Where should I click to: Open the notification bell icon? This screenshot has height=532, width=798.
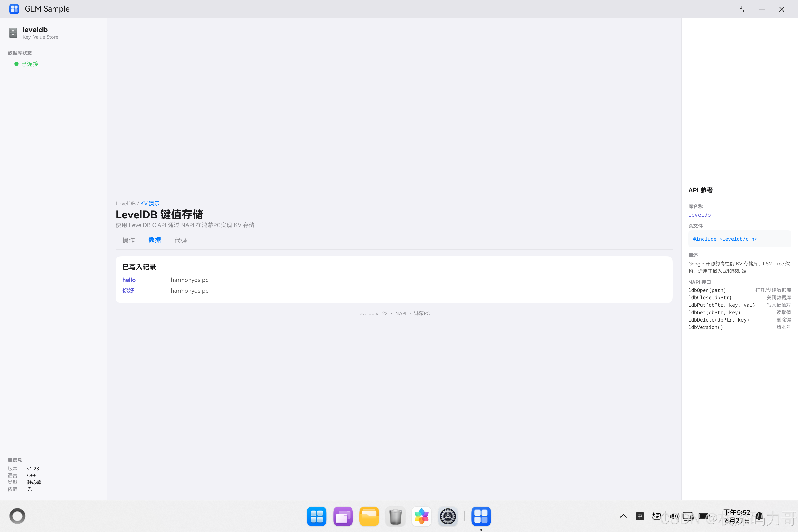click(759, 516)
